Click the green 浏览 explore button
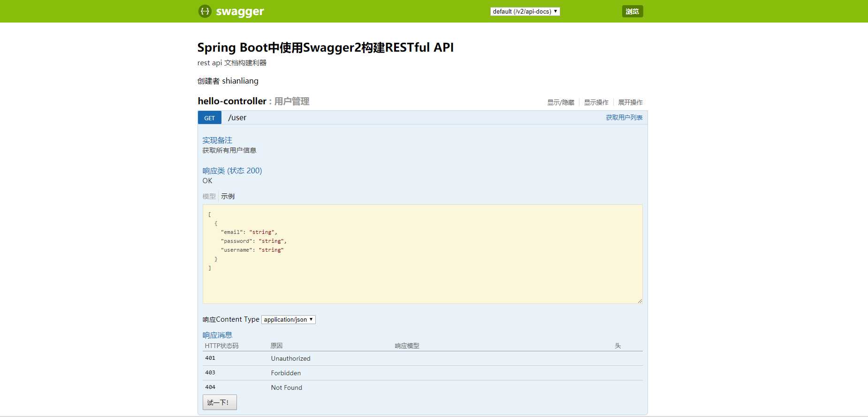 tap(632, 11)
